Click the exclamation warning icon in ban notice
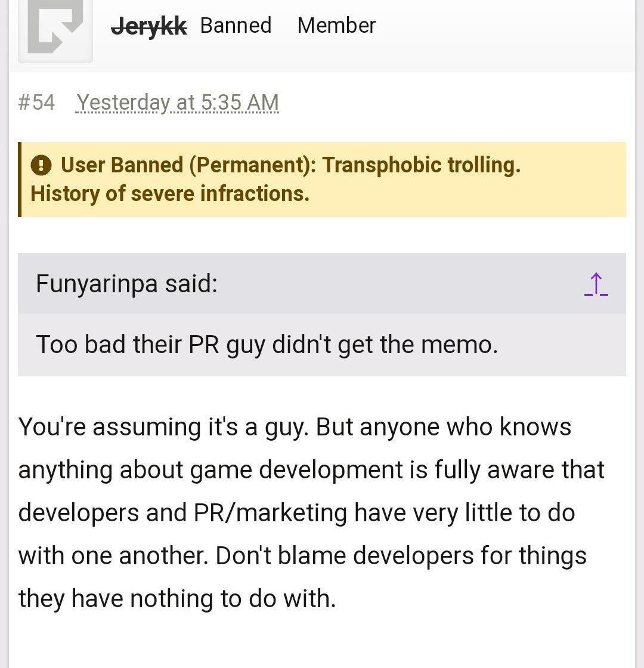This screenshot has height=668, width=644. (41, 165)
